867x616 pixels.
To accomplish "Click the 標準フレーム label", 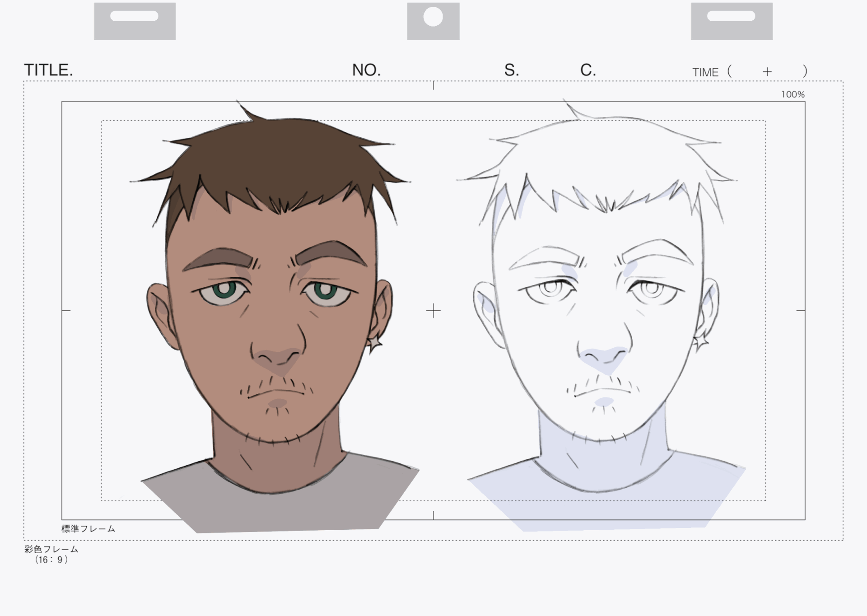I will coord(88,528).
